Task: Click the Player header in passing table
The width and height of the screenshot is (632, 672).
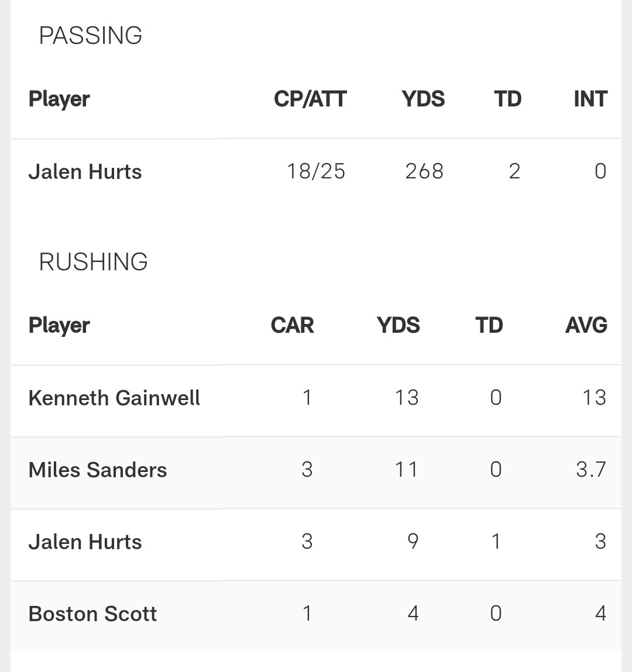Action: click(59, 99)
